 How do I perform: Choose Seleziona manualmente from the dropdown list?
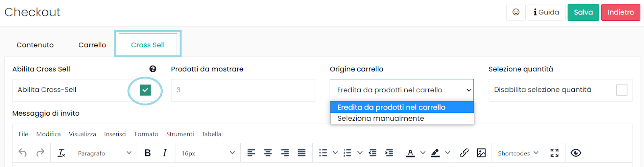(381, 118)
